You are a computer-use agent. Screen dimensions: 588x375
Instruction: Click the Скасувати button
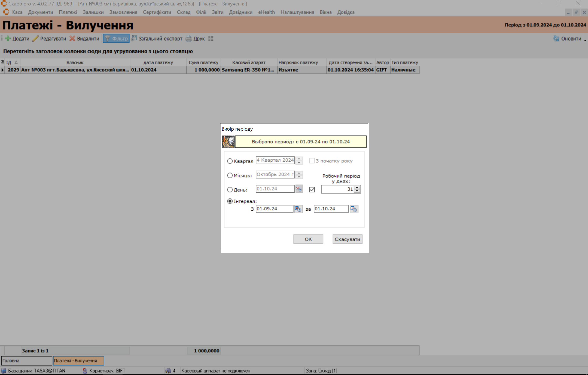tap(347, 239)
